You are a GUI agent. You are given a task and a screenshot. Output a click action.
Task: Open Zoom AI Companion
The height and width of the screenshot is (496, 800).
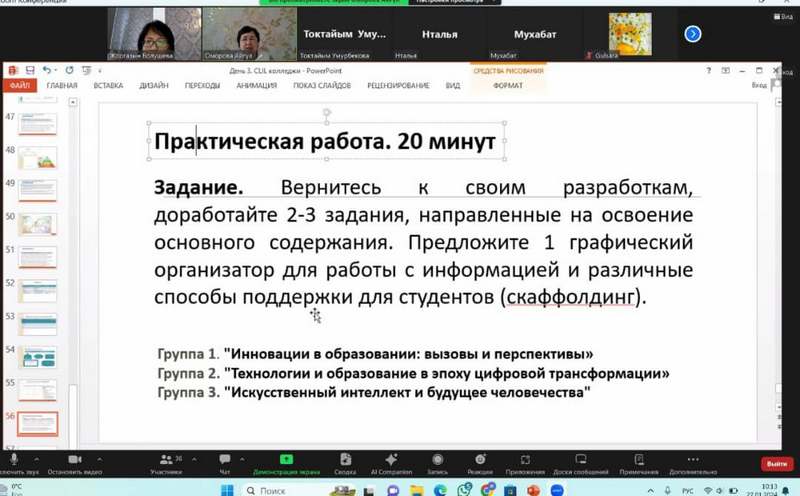391,460
